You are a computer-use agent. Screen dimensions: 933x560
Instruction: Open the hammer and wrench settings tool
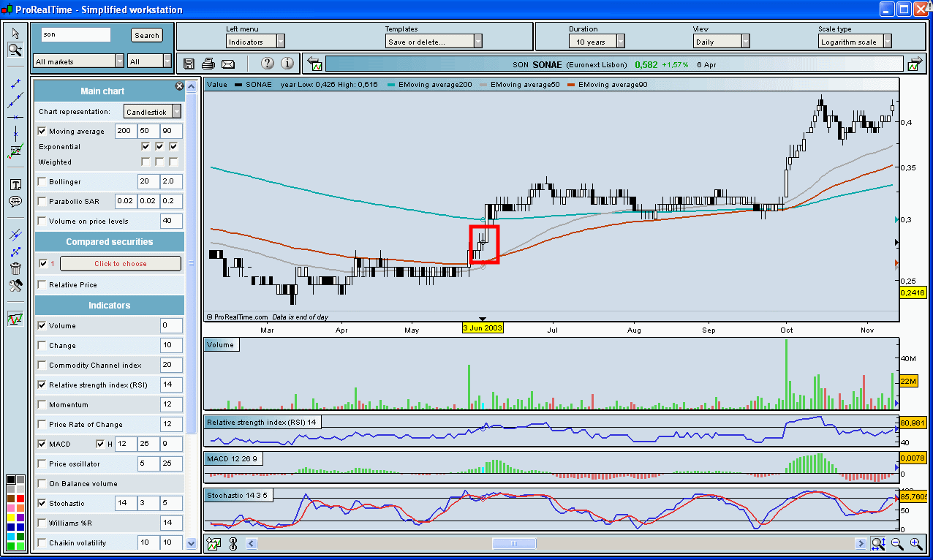click(x=15, y=285)
